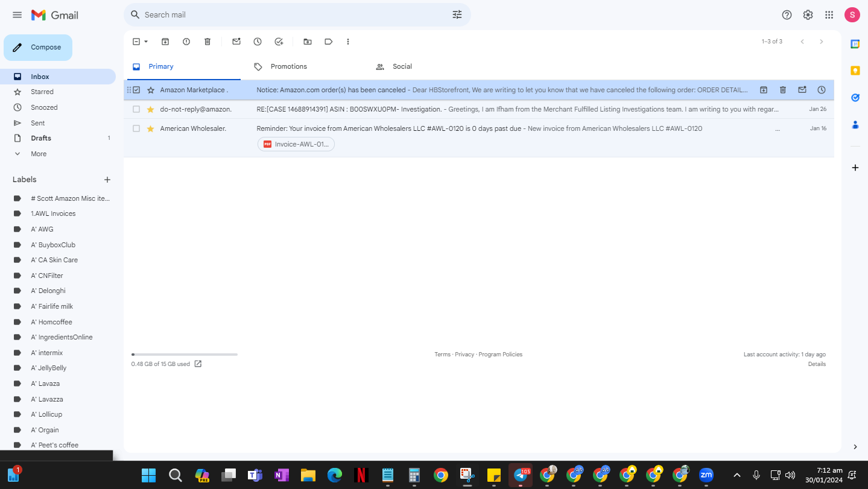Viewport: 868px width, 489px height.
Task: Open Google Keep in the side panel
Action: (x=855, y=71)
